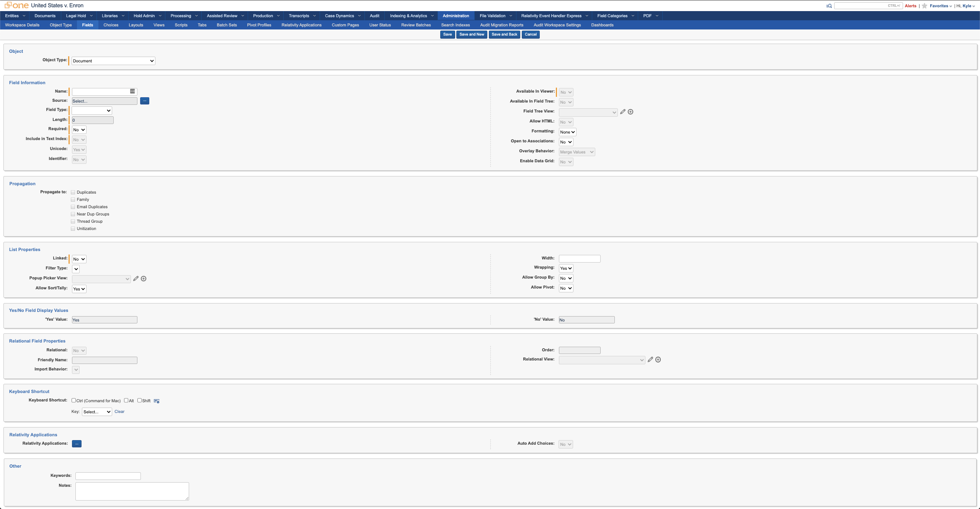Edit the Relational View with pencil

click(650, 360)
